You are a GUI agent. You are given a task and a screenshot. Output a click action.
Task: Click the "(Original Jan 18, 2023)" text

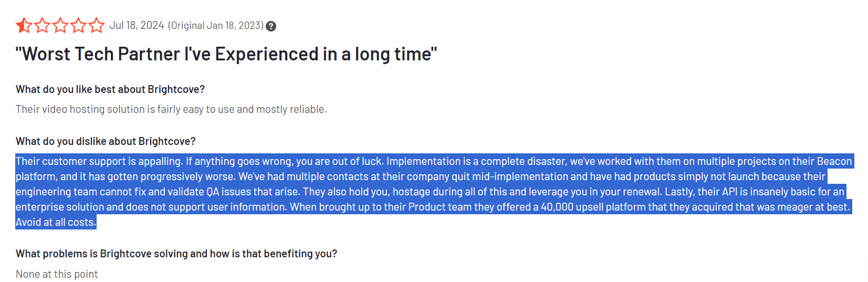click(x=216, y=25)
